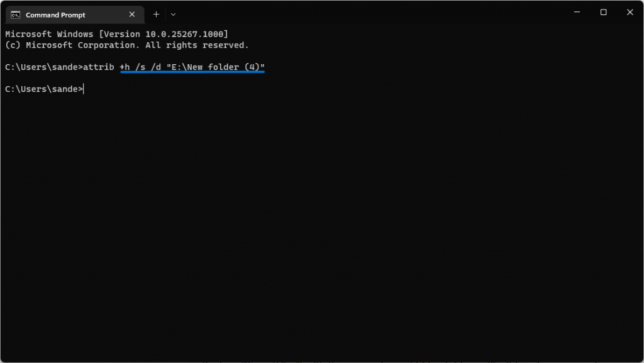
Task: Click the version number 10.0.25267.1000
Action: click(184, 34)
